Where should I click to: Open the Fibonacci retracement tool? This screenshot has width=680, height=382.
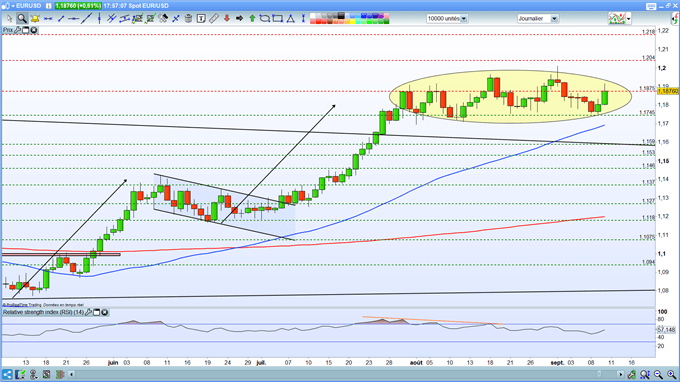[x=137, y=19]
